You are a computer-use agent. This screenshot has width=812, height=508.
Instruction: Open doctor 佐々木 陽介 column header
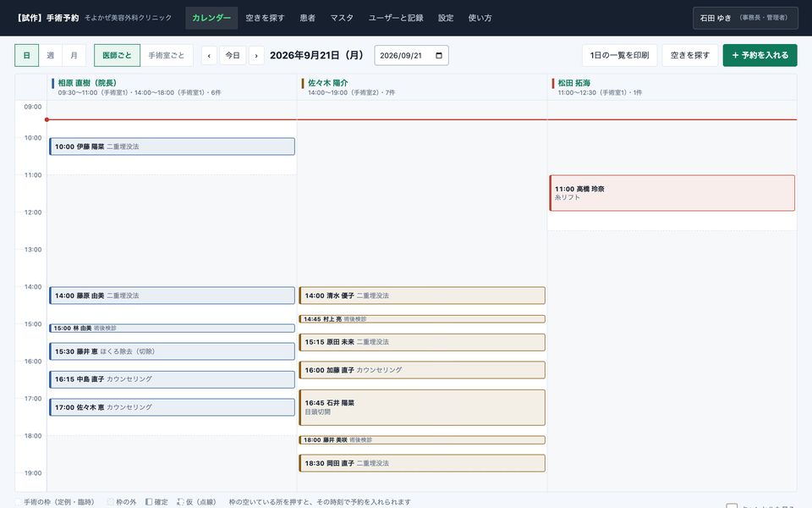coord(328,83)
